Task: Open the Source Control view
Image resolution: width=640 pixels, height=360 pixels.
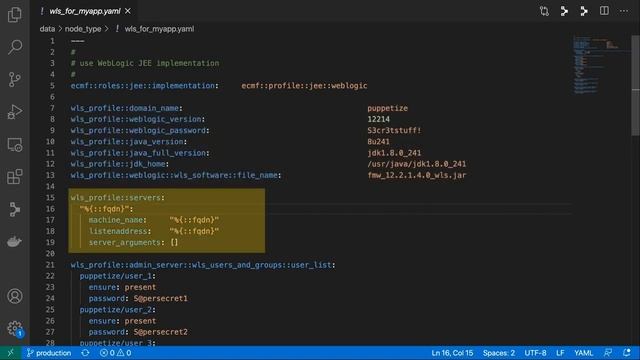Action: point(15,79)
